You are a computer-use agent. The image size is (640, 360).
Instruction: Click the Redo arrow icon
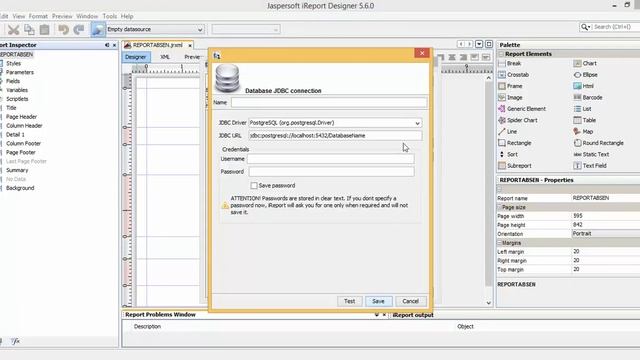79,29
